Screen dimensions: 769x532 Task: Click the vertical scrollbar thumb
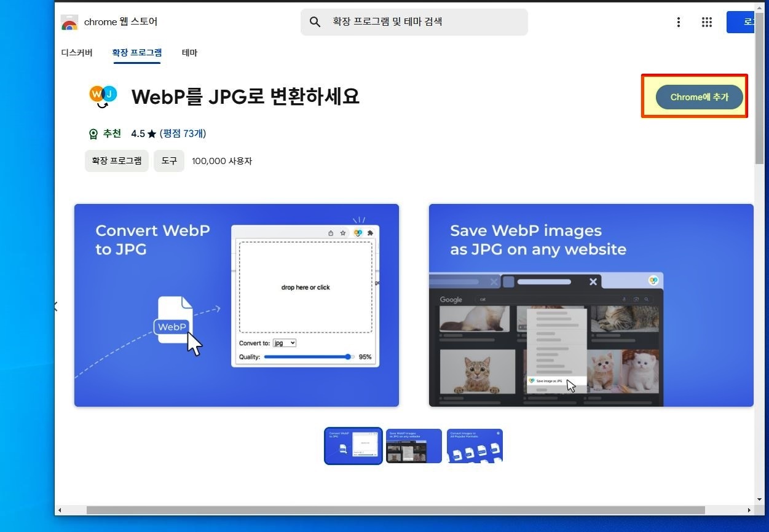coord(760,88)
